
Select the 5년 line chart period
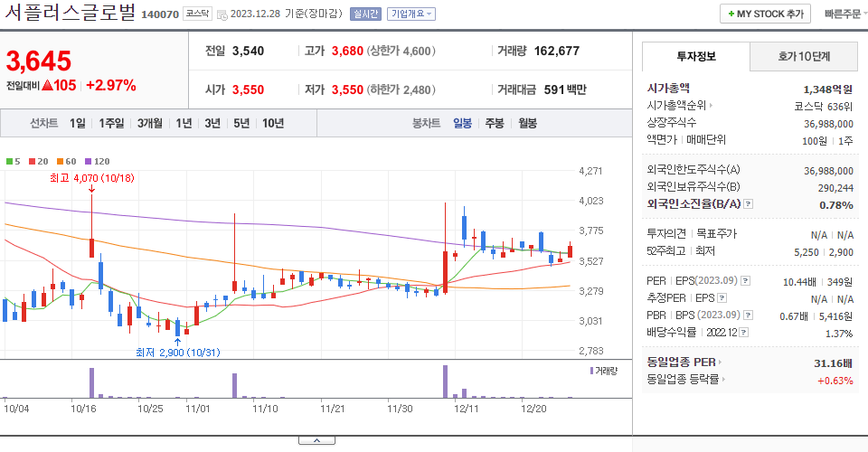tap(241, 123)
